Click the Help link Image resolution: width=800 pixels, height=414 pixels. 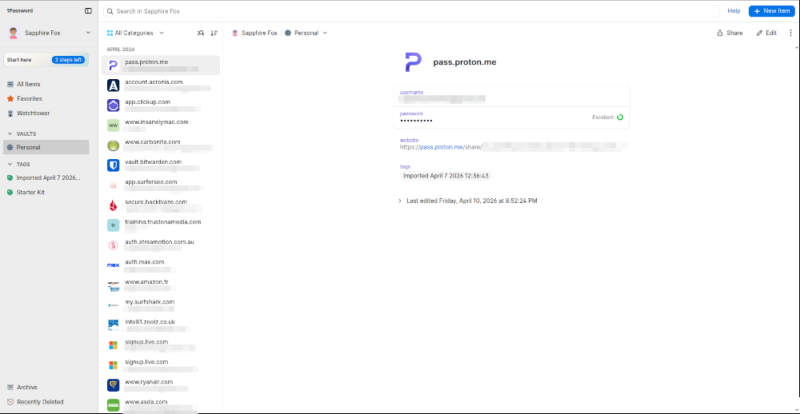pyautogui.click(x=734, y=11)
